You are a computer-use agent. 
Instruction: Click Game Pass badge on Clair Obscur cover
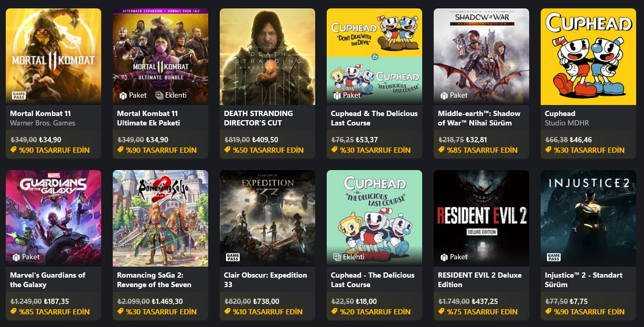click(232, 257)
